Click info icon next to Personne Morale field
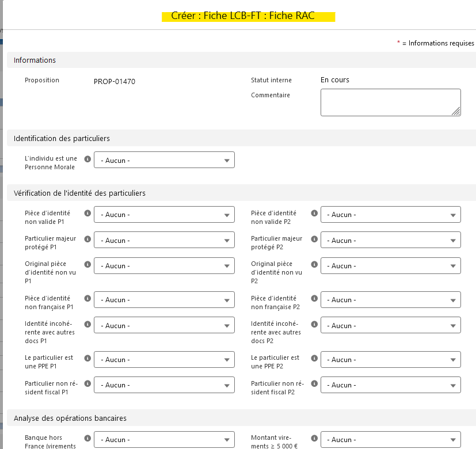 pos(88,159)
